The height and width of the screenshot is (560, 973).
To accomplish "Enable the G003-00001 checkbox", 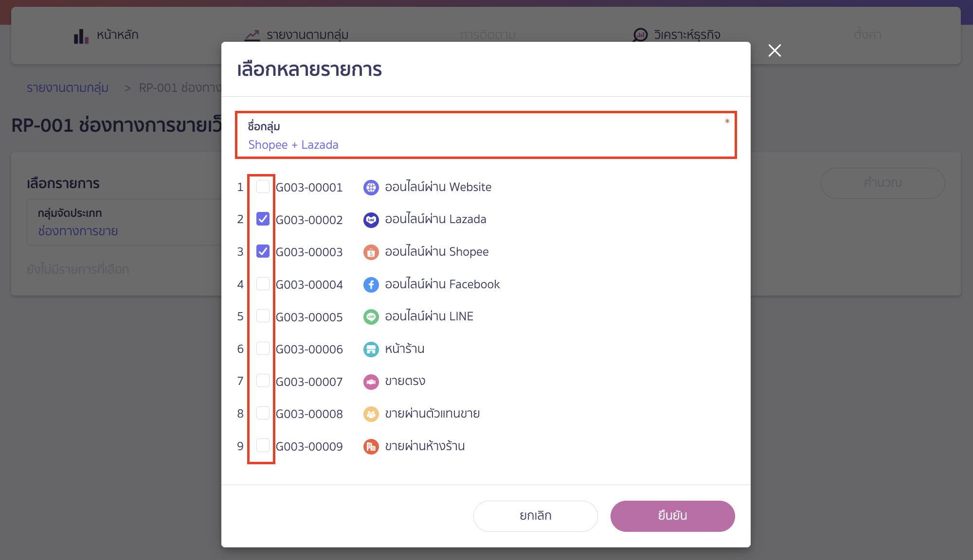I will click(x=263, y=187).
